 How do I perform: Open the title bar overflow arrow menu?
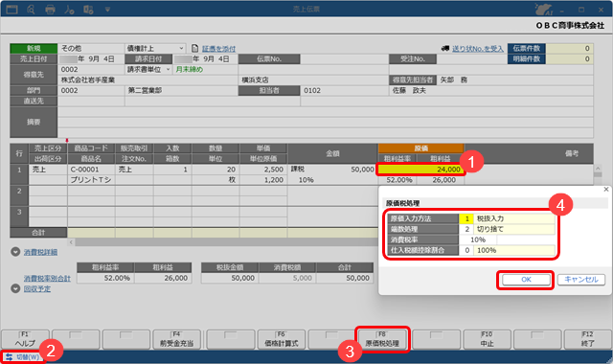coord(107,10)
